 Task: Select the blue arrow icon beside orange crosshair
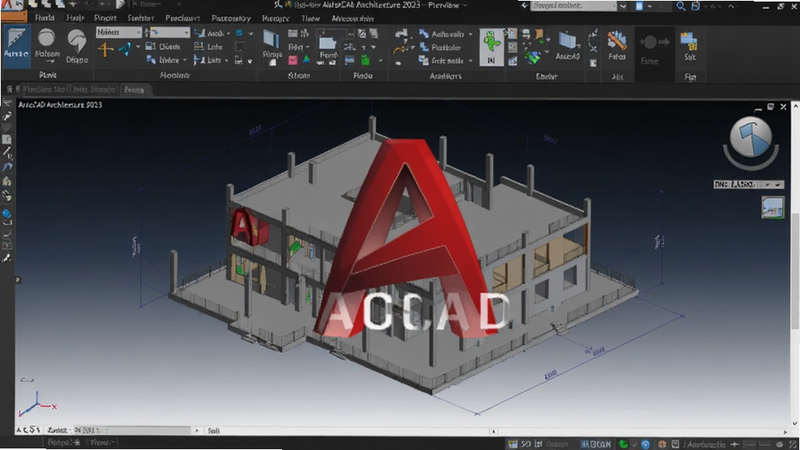tap(125, 49)
